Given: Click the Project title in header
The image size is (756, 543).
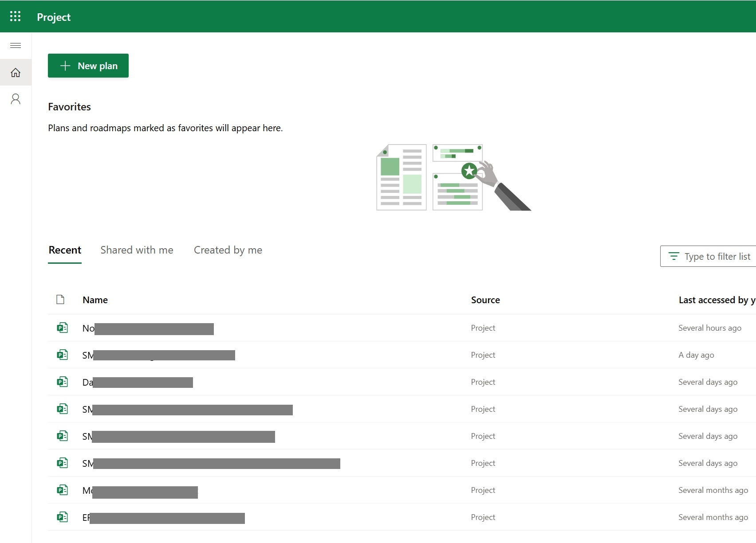Looking at the screenshot, I should [x=54, y=17].
